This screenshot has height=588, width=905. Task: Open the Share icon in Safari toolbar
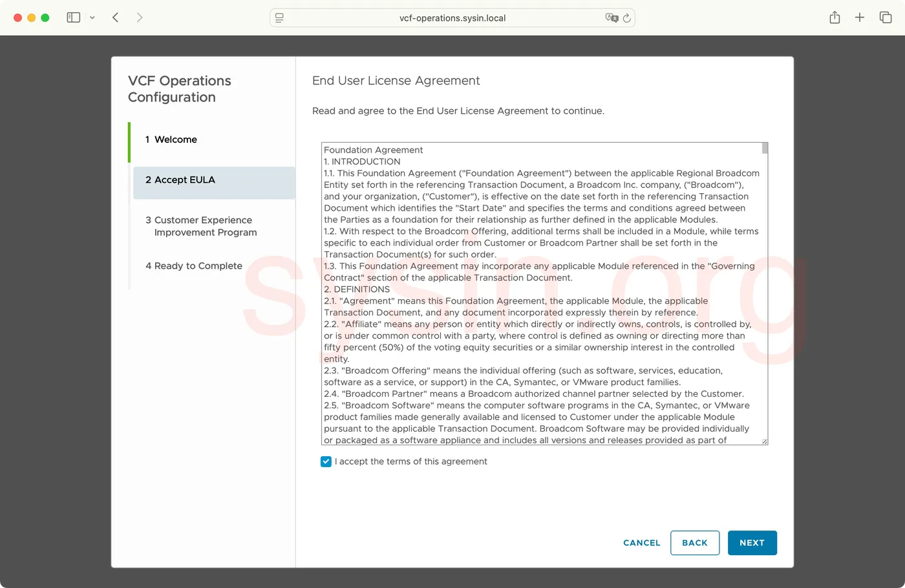pyautogui.click(x=835, y=17)
